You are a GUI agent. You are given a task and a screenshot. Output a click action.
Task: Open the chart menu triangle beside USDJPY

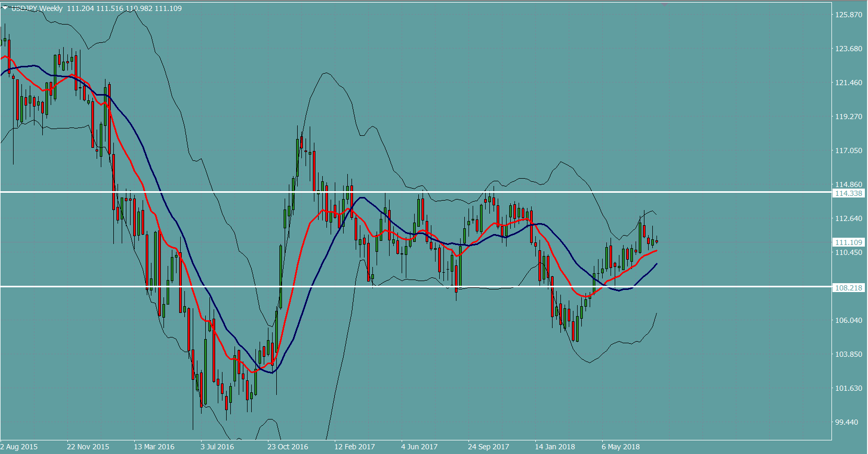(x=5, y=8)
